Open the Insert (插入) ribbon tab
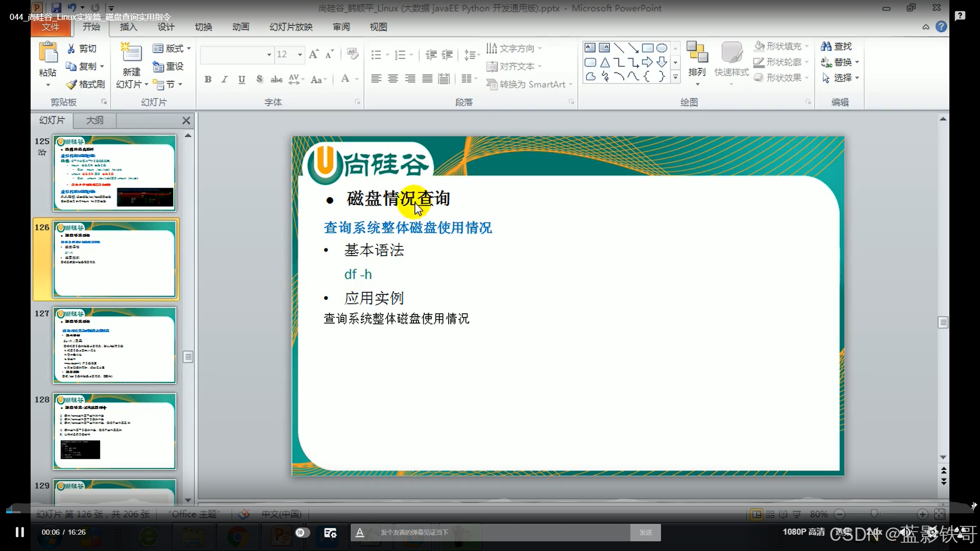The image size is (980, 551). tap(128, 27)
